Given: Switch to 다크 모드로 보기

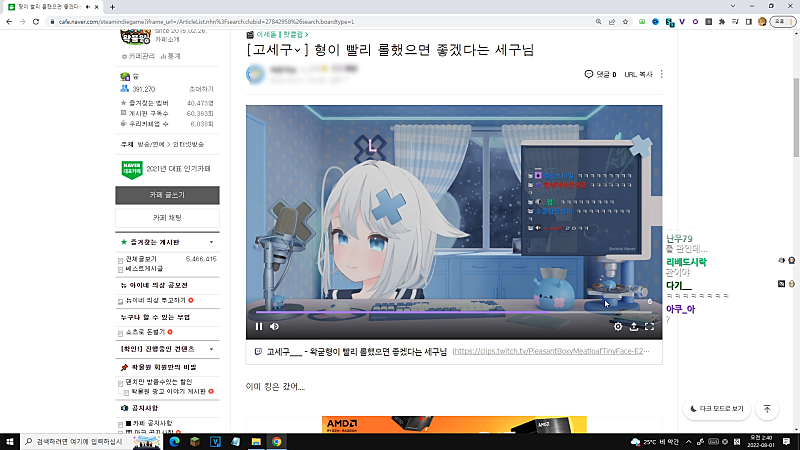Looking at the screenshot, I should 717,409.
